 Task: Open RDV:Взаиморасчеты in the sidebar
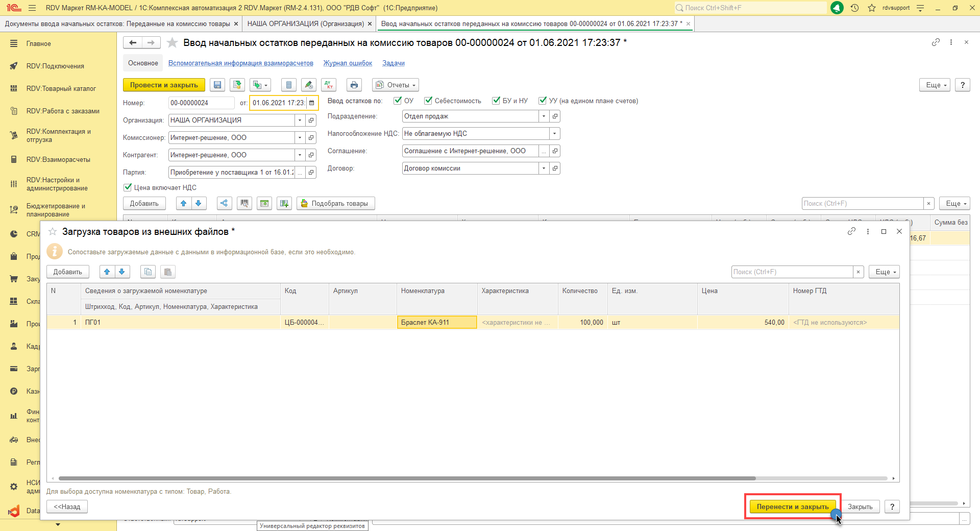click(58, 160)
